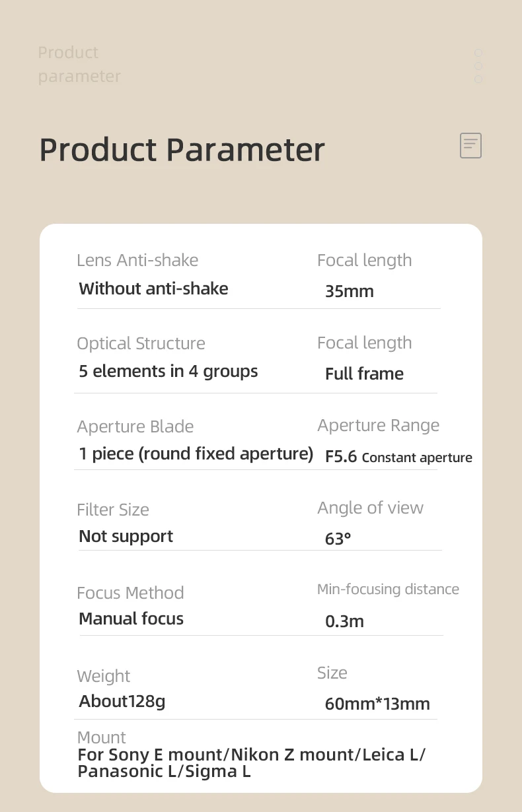
Task: Click the Product Parameter heading
Action: click(x=182, y=149)
